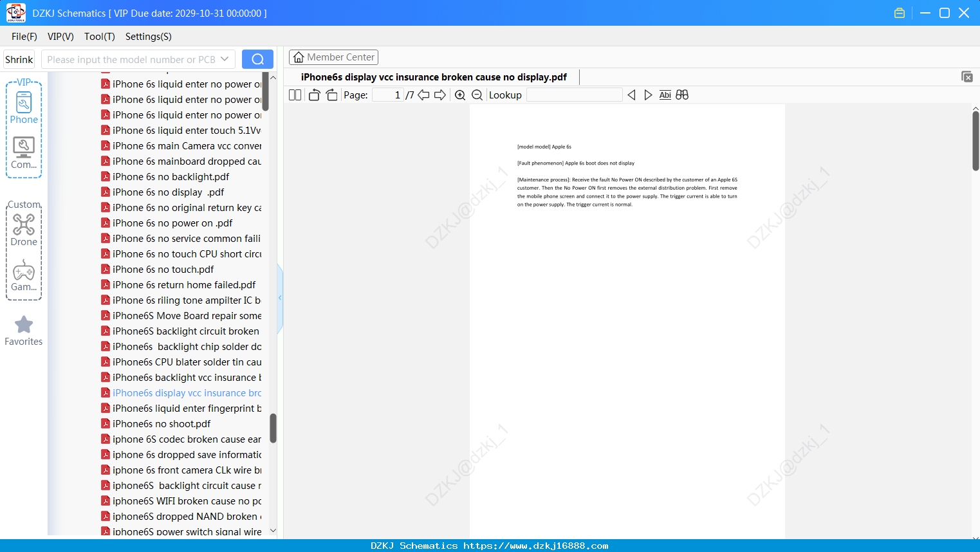Rotate the PDF page counterclockwise
Viewport: 980px width, 552px height.
point(314,95)
